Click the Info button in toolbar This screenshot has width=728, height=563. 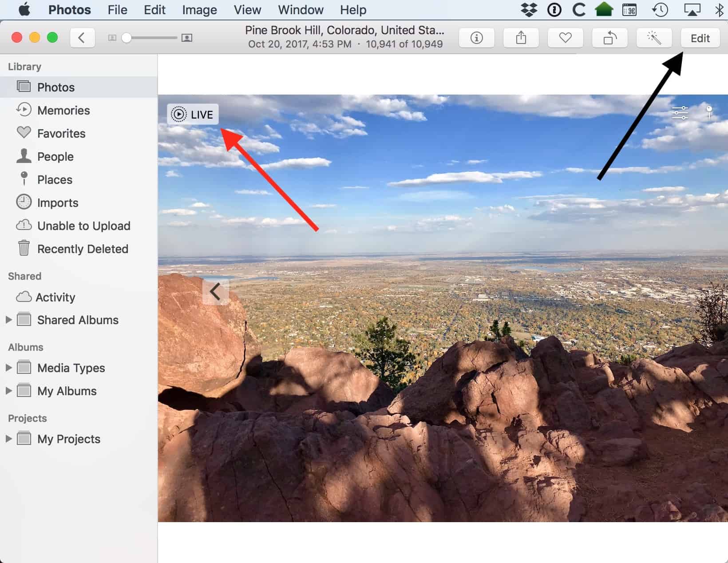[x=476, y=38]
